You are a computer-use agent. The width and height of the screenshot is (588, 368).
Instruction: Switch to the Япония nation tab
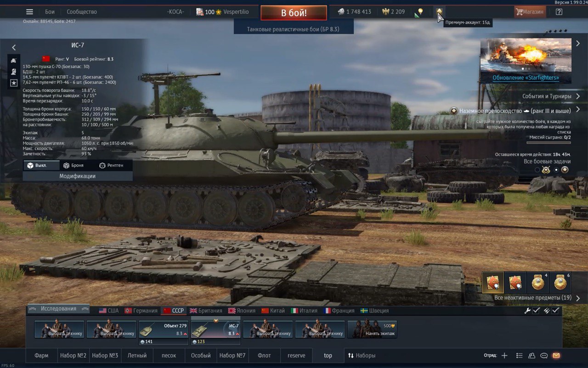coord(242,310)
